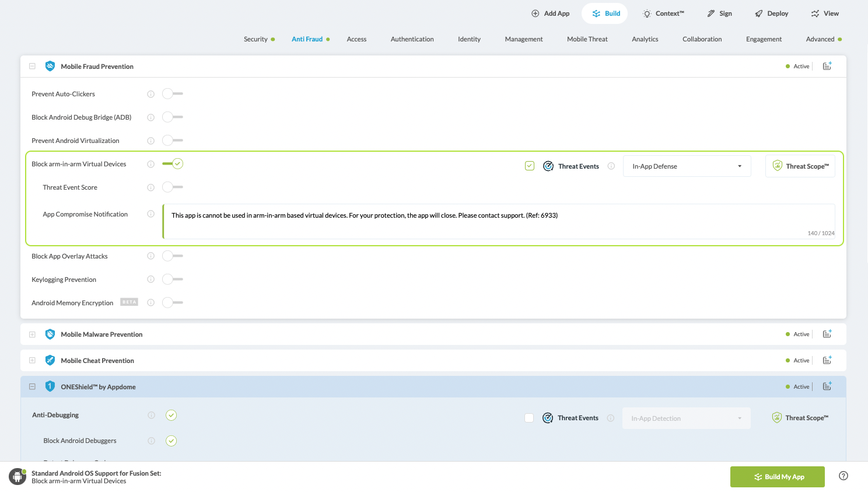
Task: Click the Mobile Malware Prevention shield icon
Action: click(50, 334)
